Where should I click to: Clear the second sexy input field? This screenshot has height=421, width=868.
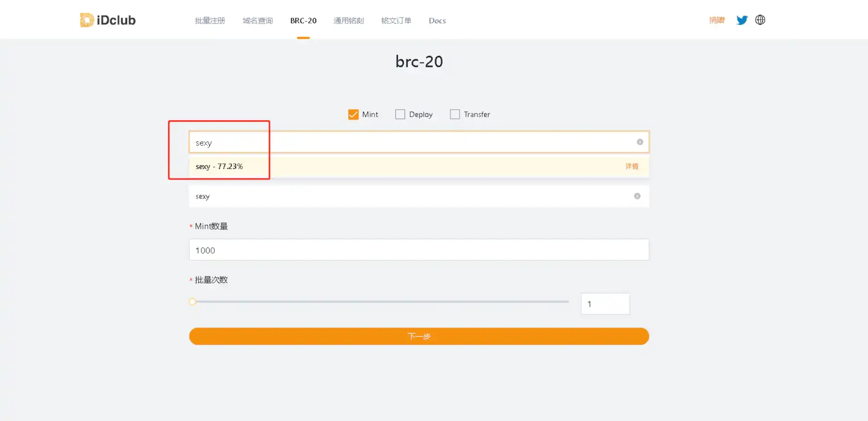pyautogui.click(x=637, y=196)
